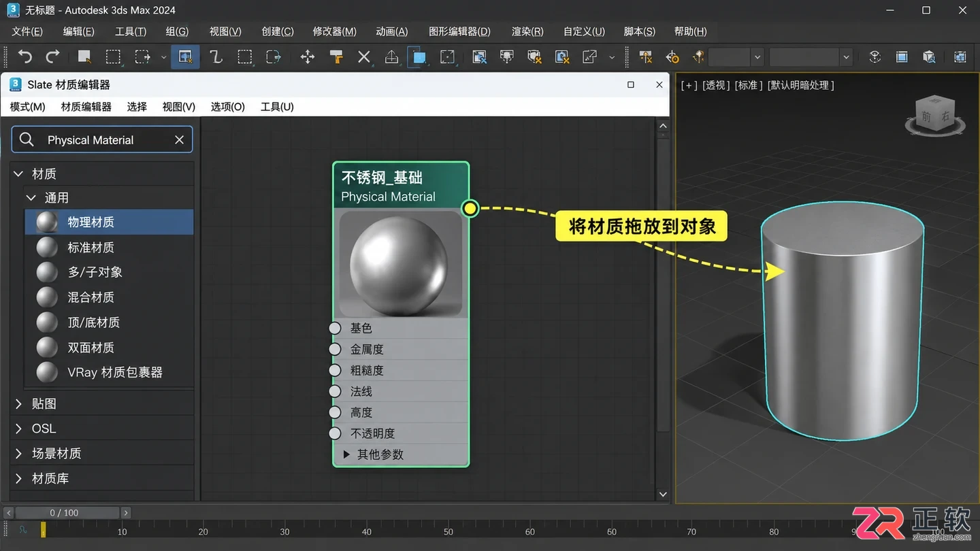Click the cube with magnifier icon
This screenshot has width=980, height=551.
tap(929, 57)
